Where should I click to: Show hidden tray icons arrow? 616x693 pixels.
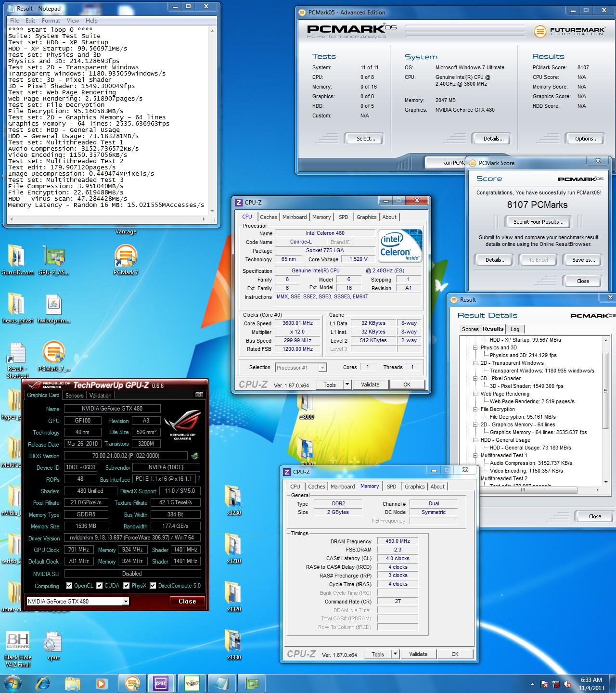click(x=532, y=684)
